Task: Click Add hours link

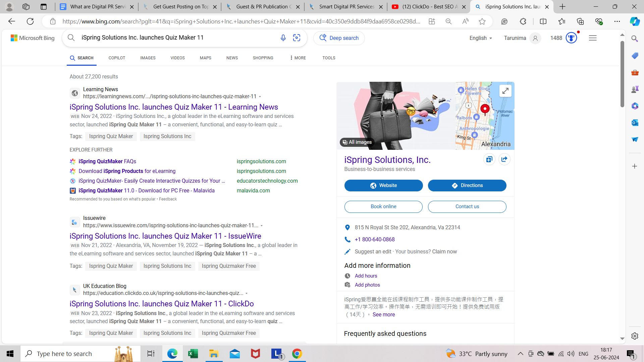Action: [x=366, y=276]
